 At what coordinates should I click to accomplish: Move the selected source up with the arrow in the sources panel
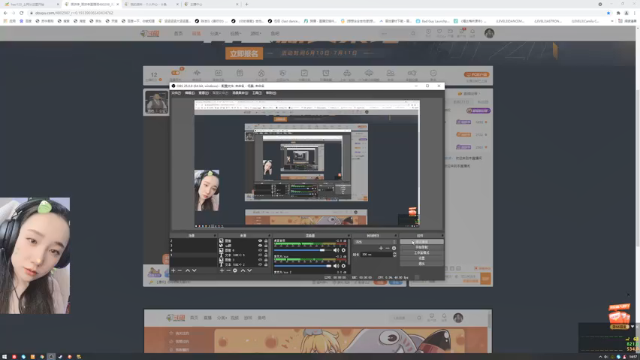coord(243,271)
